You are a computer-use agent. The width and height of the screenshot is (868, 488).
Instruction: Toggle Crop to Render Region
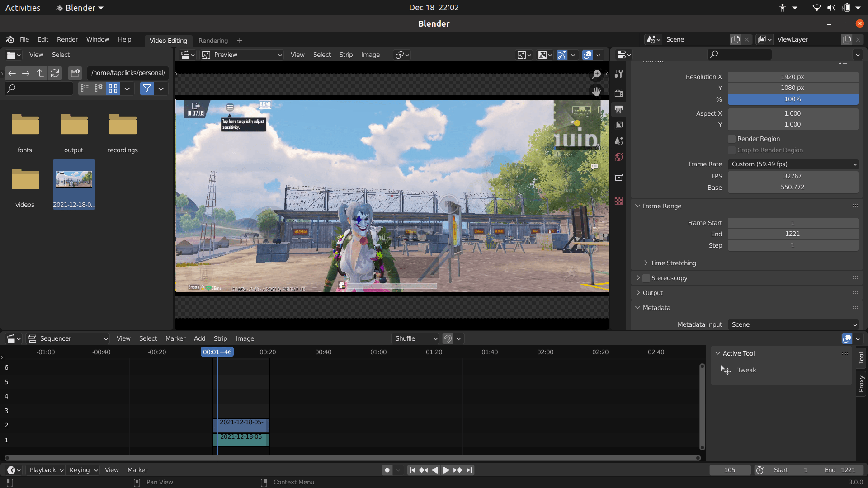point(731,150)
